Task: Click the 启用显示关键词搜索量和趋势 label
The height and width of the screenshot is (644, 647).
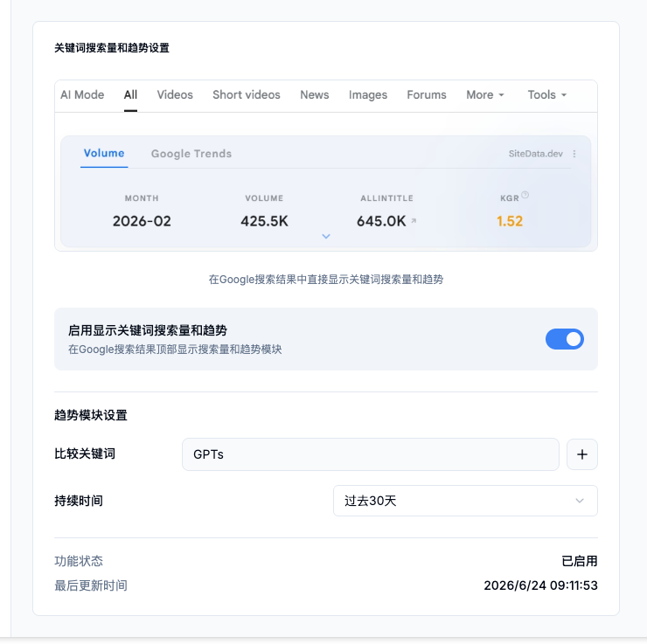Action: [147, 330]
